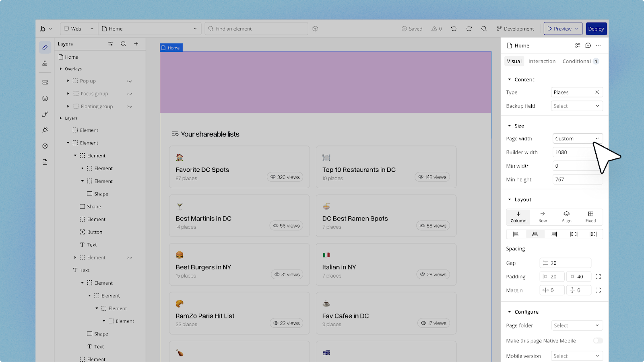Expand the Pop up layer tree
The image size is (644, 362).
68,81
